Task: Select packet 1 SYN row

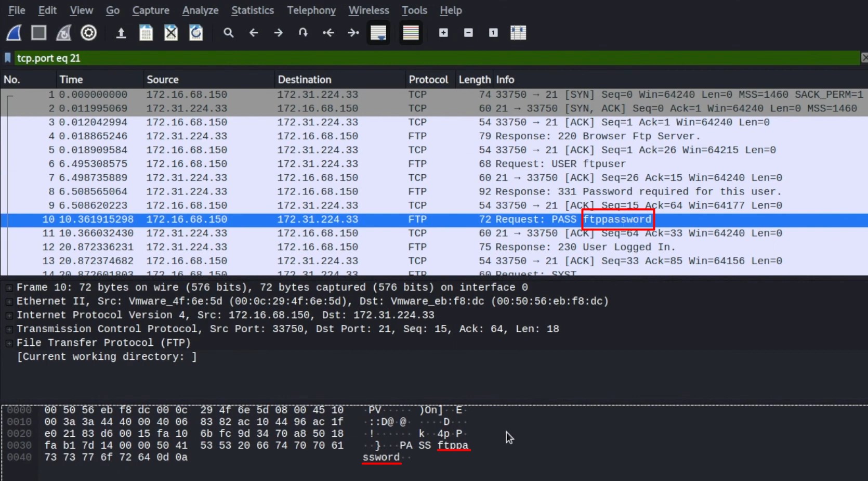Action: (434, 95)
